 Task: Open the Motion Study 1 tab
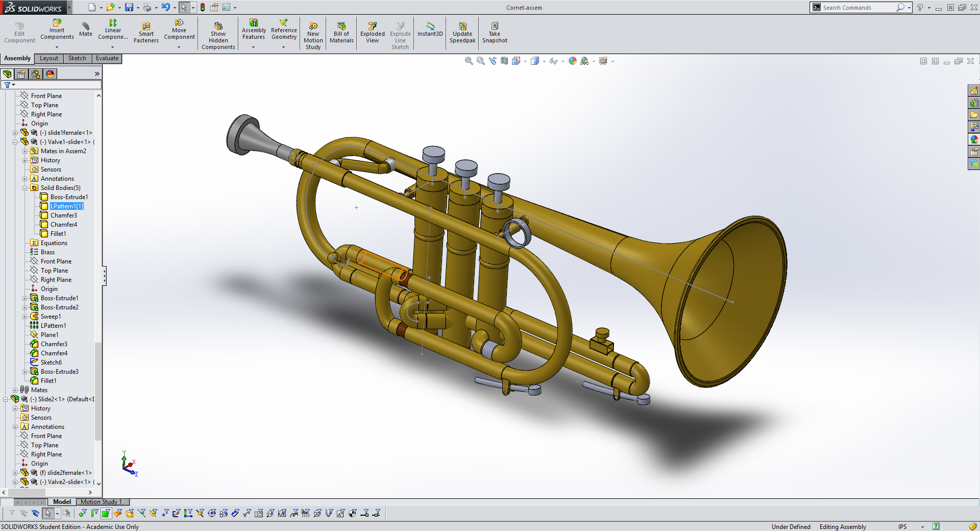click(x=101, y=502)
